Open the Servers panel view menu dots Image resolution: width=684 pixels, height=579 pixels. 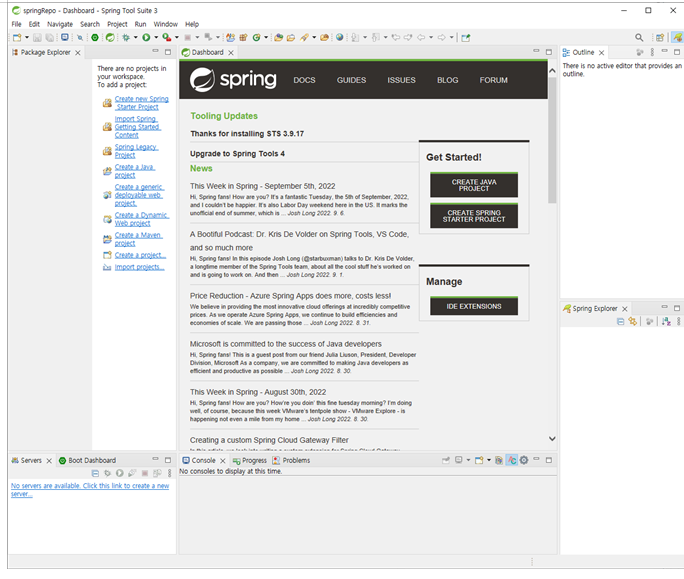(x=169, y=473)
